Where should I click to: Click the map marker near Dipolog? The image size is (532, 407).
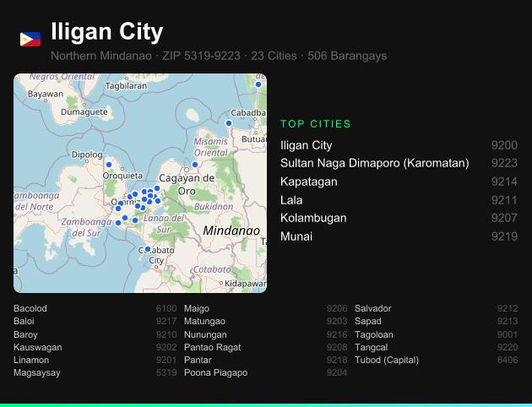(x=109, y=165)
